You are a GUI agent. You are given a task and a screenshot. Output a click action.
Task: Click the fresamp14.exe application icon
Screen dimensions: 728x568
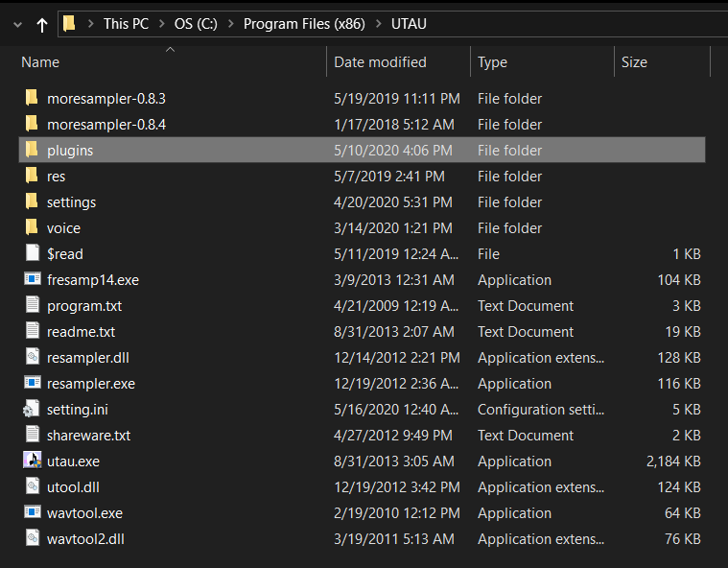coord(32,279)
